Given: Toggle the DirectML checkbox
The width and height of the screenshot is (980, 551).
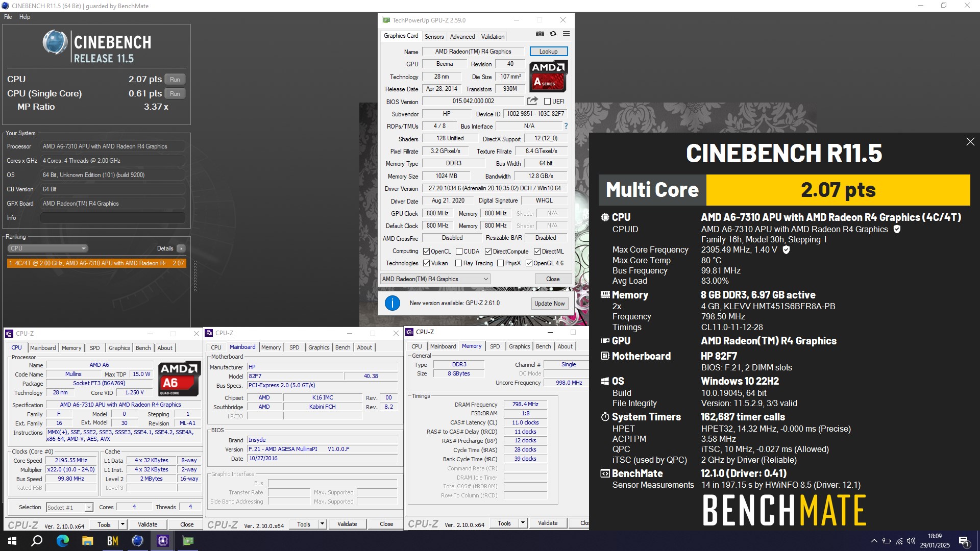Looking at the screenshot, I should click(537, 252).
